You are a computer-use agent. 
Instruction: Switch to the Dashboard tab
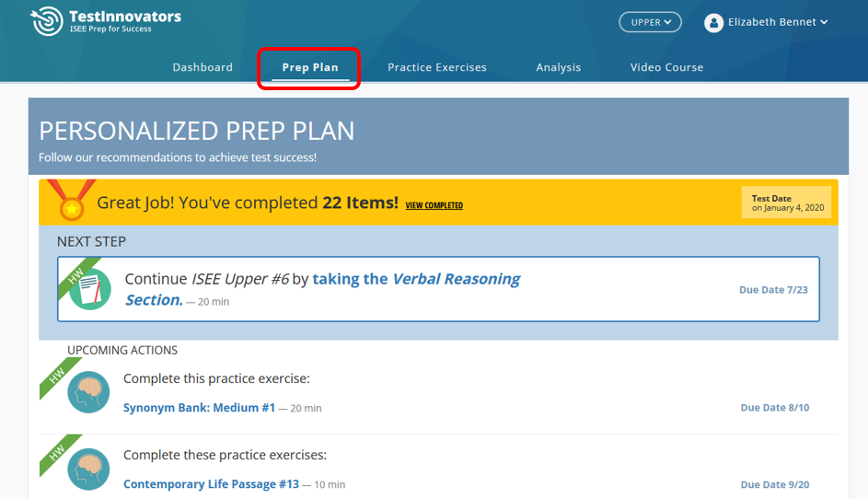(203, 67)
